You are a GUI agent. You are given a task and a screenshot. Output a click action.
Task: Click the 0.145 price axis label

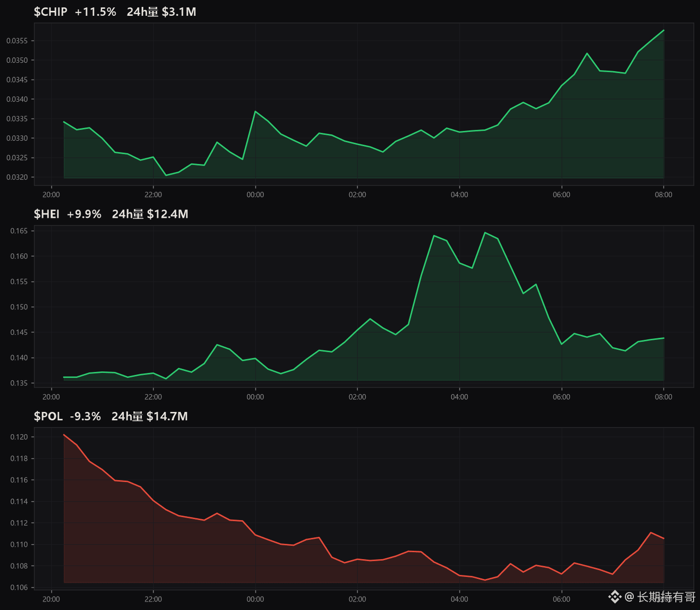coord(19,332)
